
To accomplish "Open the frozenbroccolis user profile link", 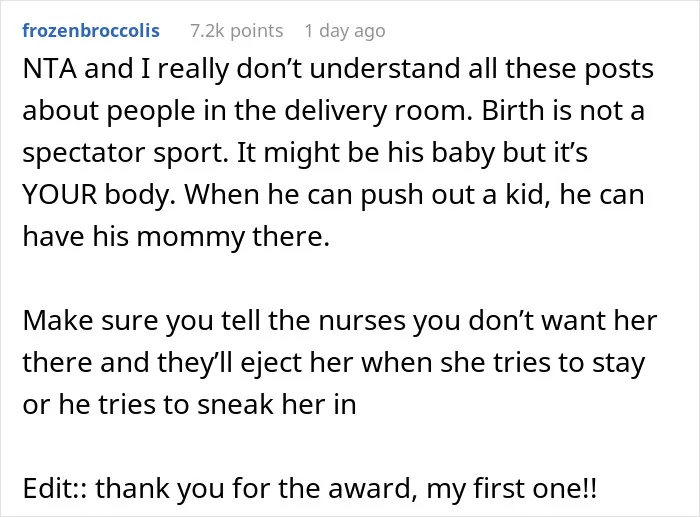I will click(x=91, y=31).
